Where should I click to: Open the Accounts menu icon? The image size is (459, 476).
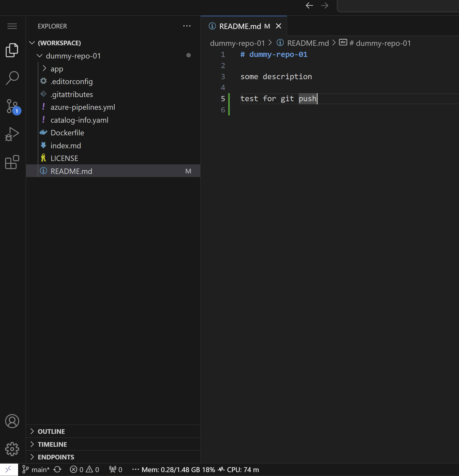(12, 421)
